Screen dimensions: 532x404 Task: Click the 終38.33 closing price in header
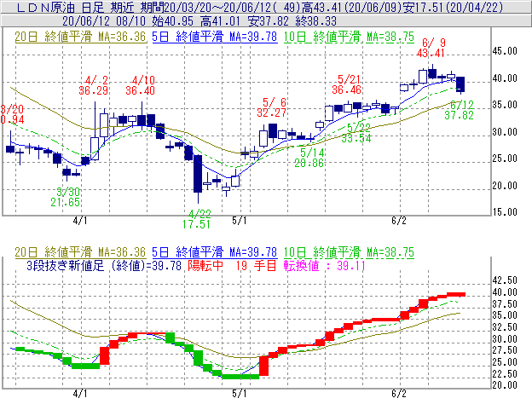click(x=315, y=21)
